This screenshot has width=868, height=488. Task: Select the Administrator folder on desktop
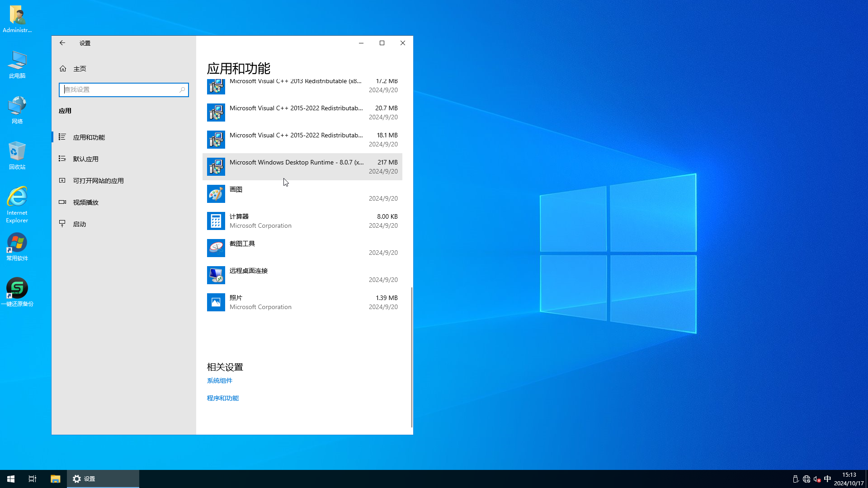[x=17, y=19]
